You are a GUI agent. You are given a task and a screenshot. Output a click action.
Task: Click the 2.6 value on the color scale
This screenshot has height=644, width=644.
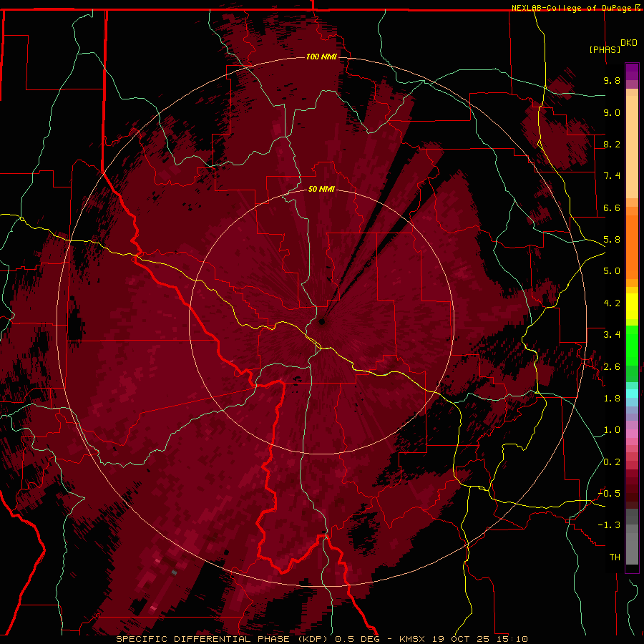tap(612, 367)
